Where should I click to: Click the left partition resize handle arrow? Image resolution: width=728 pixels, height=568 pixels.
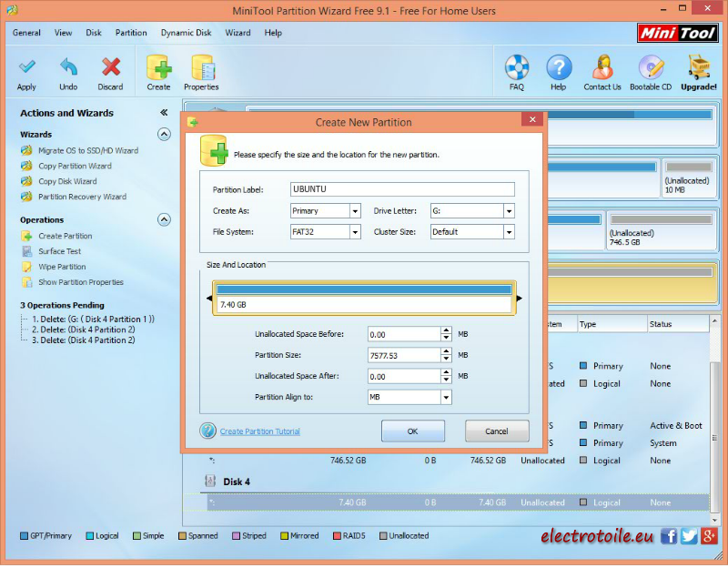click(x=209, y=299)
